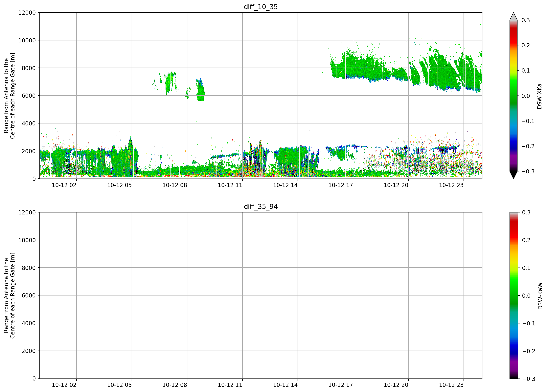The height and width of the screenshot is (392, 547).
Task: Click "10-12 05" x tick in diff_35_94 plot
Action: [119, 385]
